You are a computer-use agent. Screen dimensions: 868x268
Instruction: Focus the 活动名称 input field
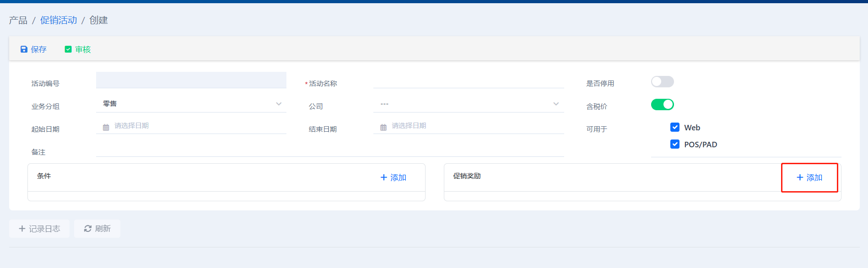pyautogui.click(x=469, y=80)
